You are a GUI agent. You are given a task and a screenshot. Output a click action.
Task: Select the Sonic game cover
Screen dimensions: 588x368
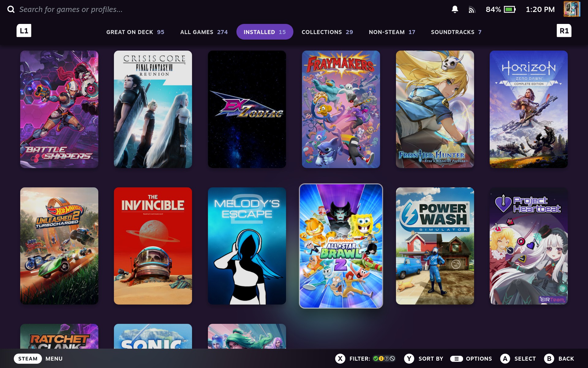tap(153, 336)
